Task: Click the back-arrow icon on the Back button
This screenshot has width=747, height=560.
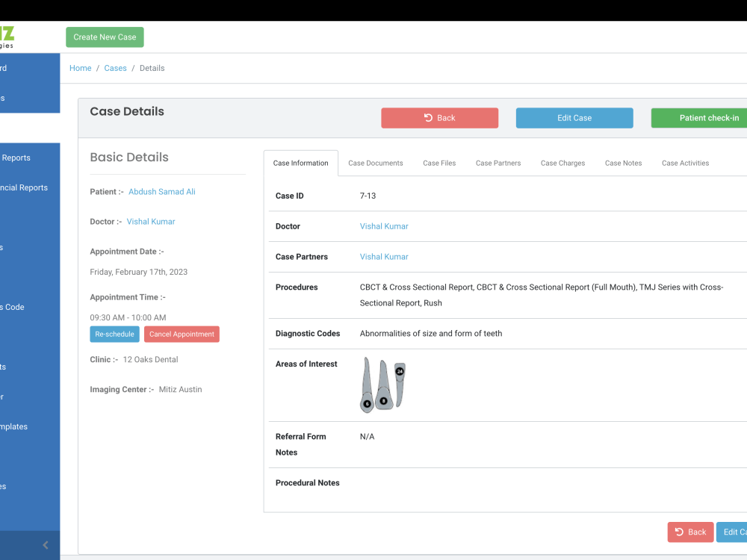Action: coord(427,117)
